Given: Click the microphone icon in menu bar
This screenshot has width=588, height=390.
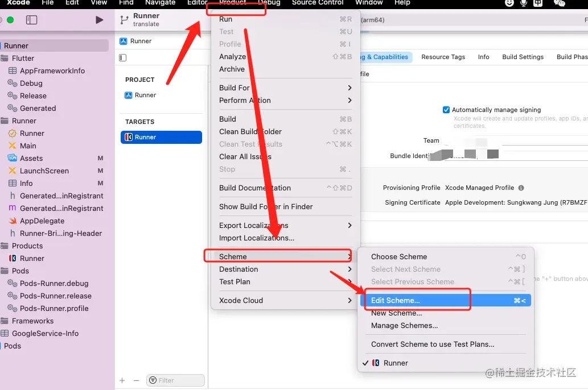Looking at the screenshot, I should [524, 3].
